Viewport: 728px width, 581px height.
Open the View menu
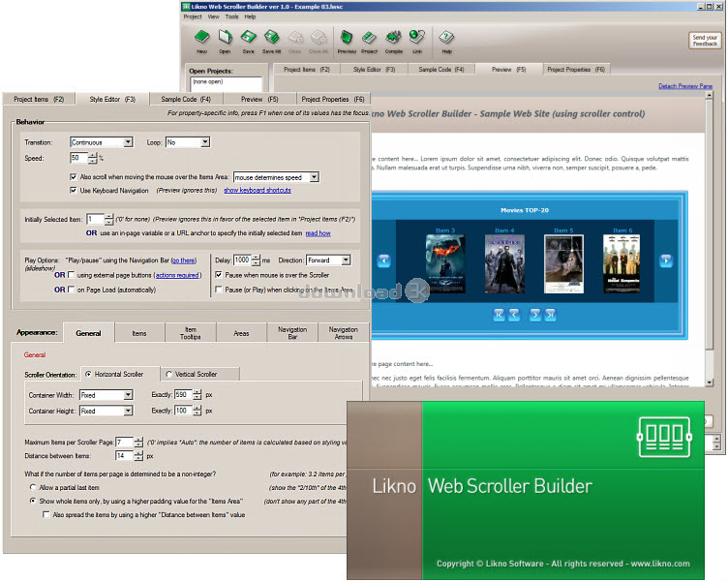(x=214, y=16)
